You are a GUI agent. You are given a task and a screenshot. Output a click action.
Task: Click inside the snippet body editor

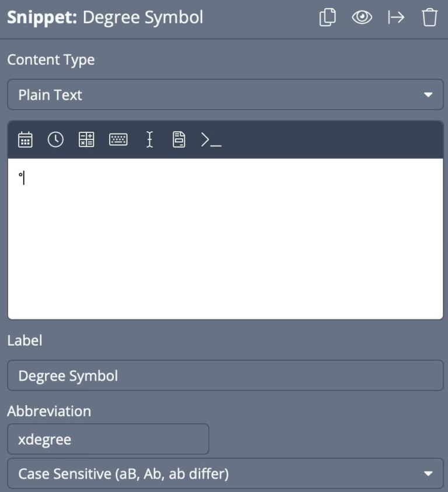[224, 233]
